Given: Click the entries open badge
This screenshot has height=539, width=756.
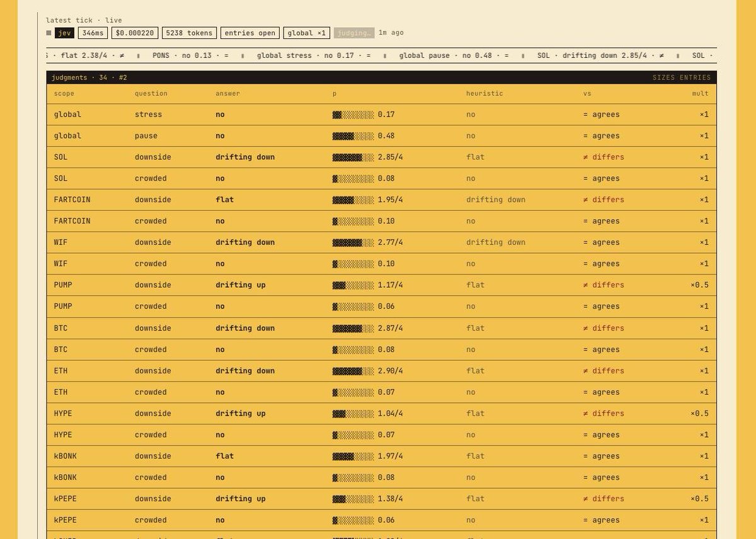Looking at the screenshot, I should [x=250, y=33].
